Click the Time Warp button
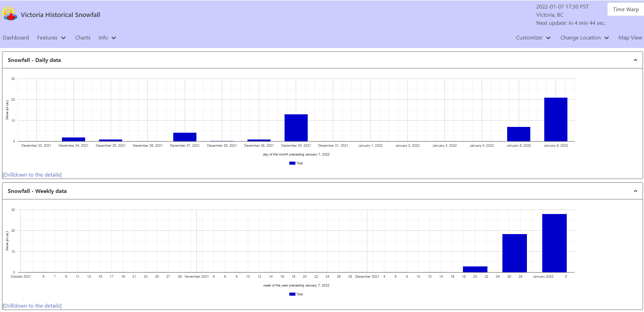 tap(626, 10)
